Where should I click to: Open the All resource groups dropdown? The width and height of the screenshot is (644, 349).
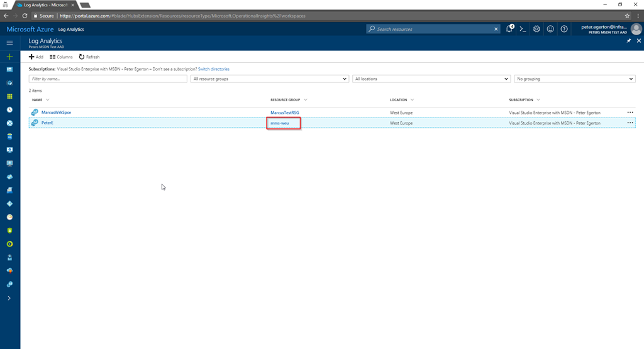click(x=270, y=79)
